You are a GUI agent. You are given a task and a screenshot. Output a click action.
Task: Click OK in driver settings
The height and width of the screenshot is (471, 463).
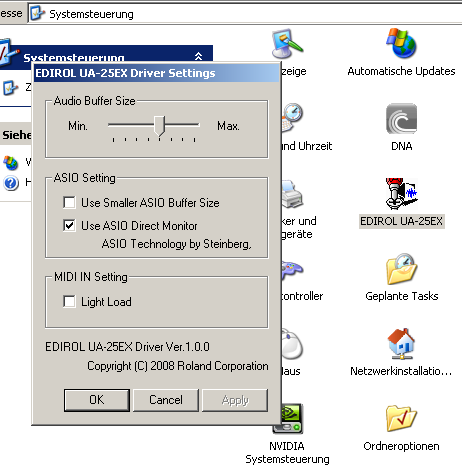(x=97, y=400)
